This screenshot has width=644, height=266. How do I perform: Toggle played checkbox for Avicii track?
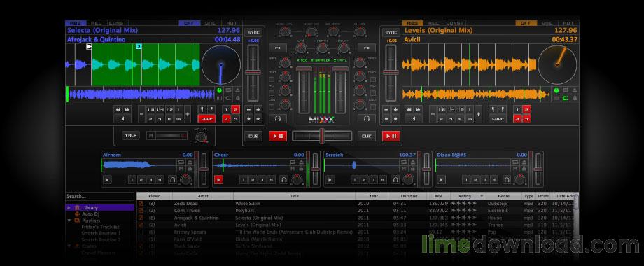(141, 225)
